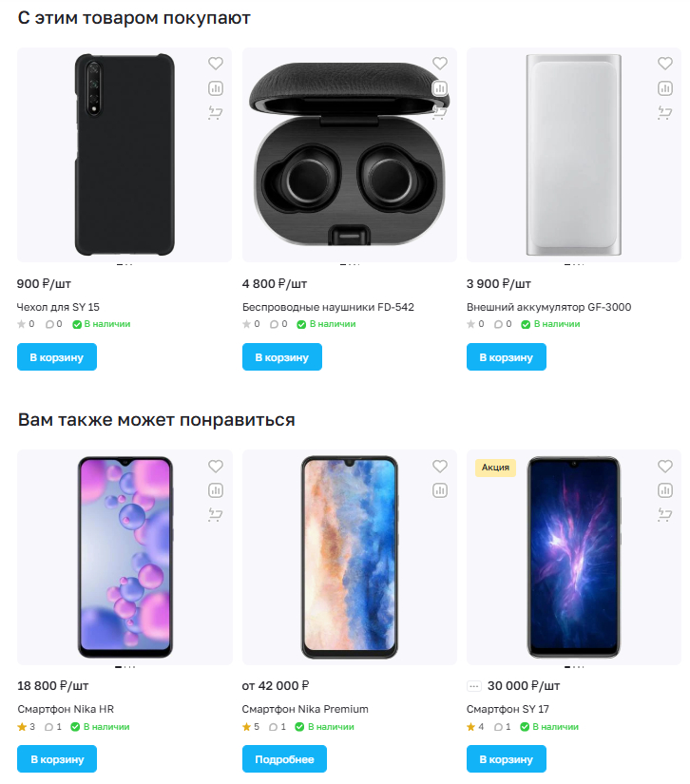This screenshot has width=690, height=784.
Task: Add Внешний аккумулятор GF-3000 to comparison
Action: coord(664,88)
